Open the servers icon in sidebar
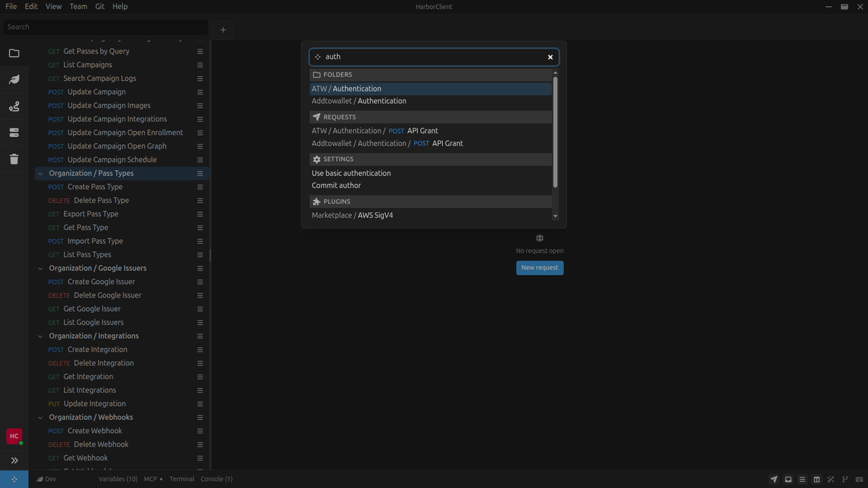868x488 pixels. click(14, 133)
